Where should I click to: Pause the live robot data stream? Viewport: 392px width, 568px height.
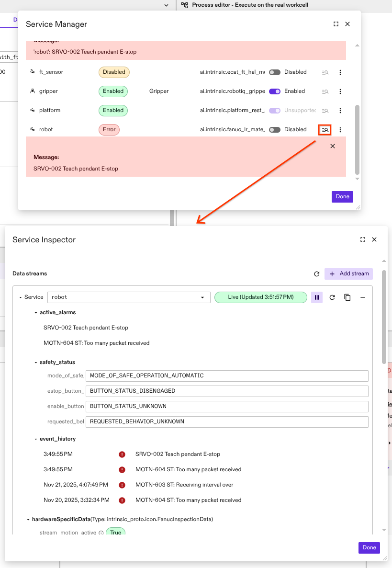(316, 297)
